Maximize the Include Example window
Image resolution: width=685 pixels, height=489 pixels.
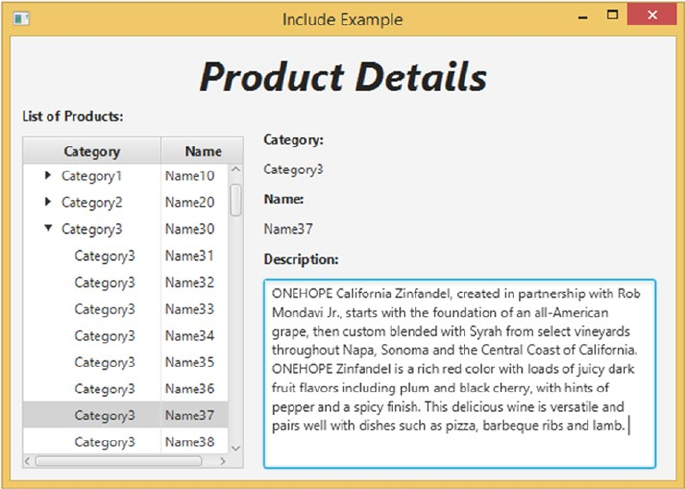click(x=612, y=15)
